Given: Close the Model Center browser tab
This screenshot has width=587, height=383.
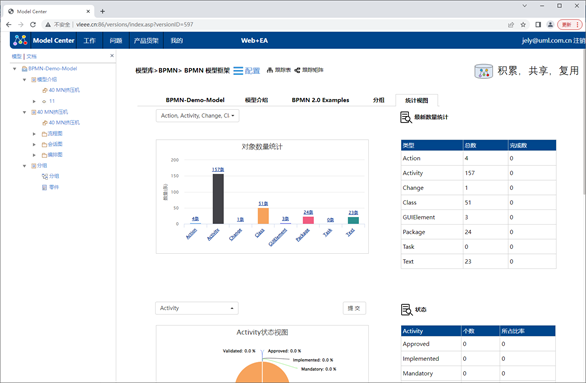Looking at the screenshot, I should pyautogui.click(x=88, y=11).
